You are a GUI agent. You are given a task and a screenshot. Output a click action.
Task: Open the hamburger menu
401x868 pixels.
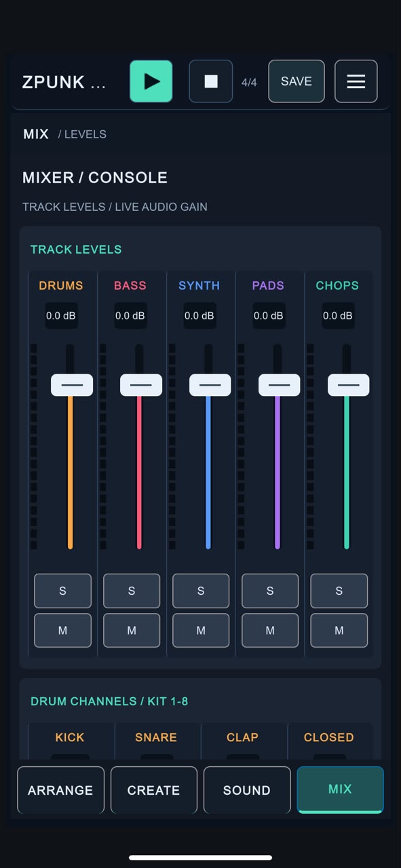pos(356,81)
